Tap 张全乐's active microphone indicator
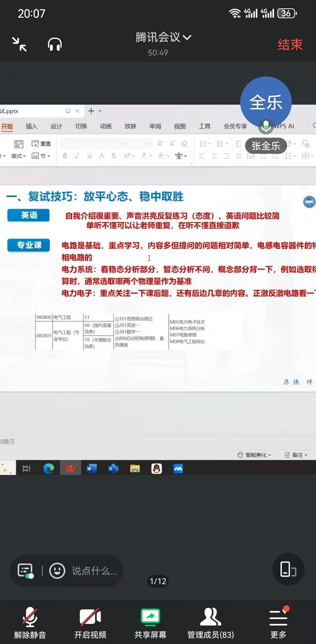316x644 pixels. (x=266, y=126)
